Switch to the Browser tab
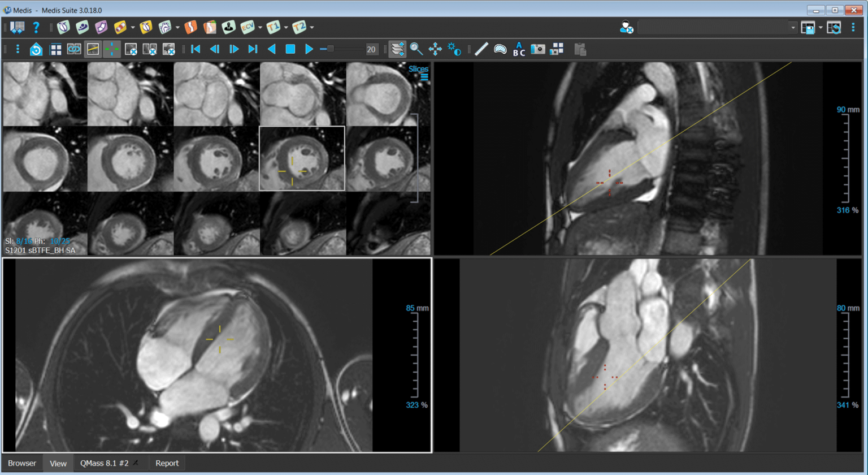Image resolution: width=868 pixels, height=475 pixels. (22, 463)
